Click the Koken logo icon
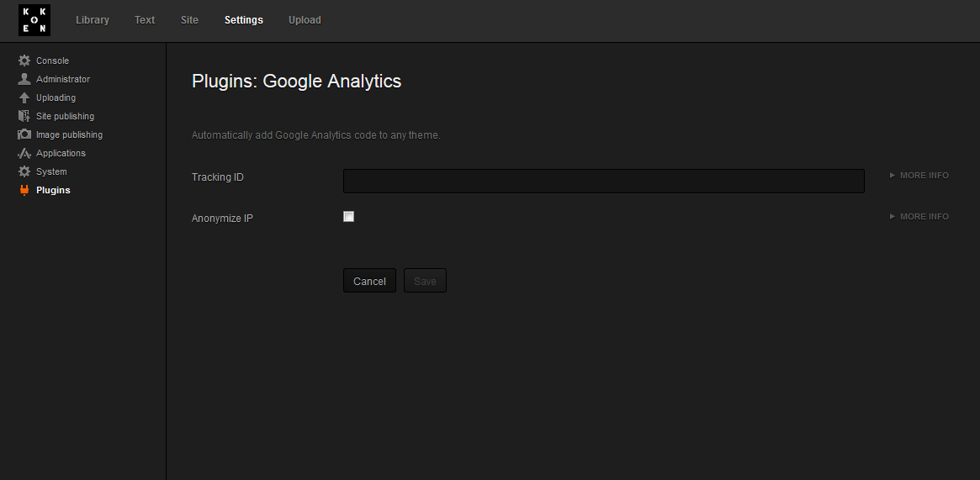 34,20
